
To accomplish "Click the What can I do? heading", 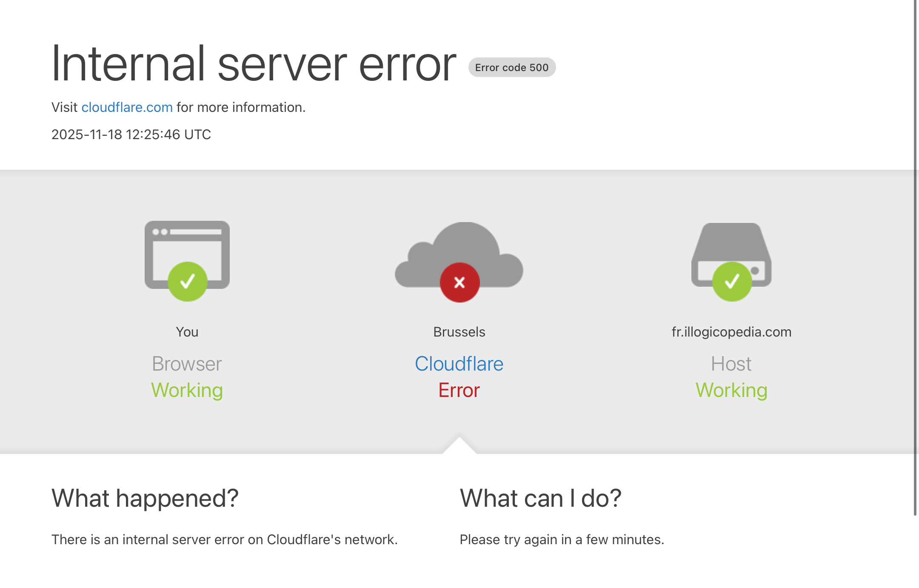I will [540, 498].
